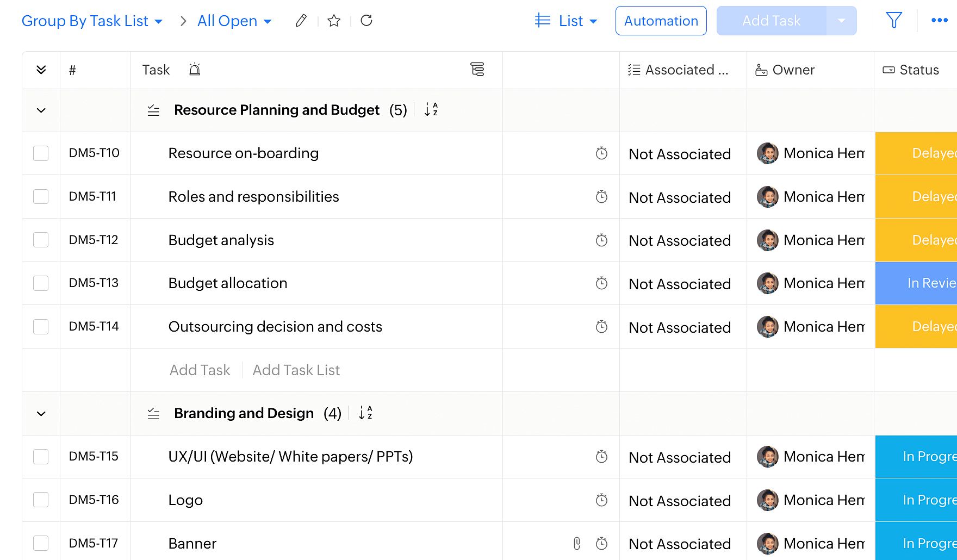Screen dimensions: 957x560
Task: Open the List view switcher menu
Action: coord(566,21)
